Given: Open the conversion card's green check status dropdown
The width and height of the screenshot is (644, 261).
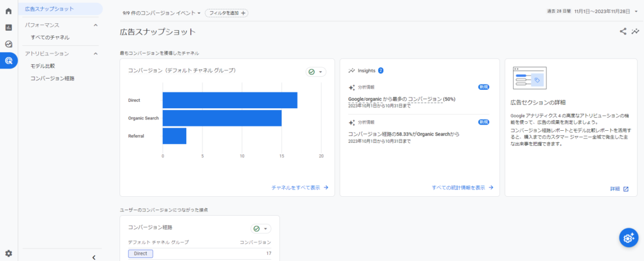Looking at the screenshot, I should tap(316, 72).
